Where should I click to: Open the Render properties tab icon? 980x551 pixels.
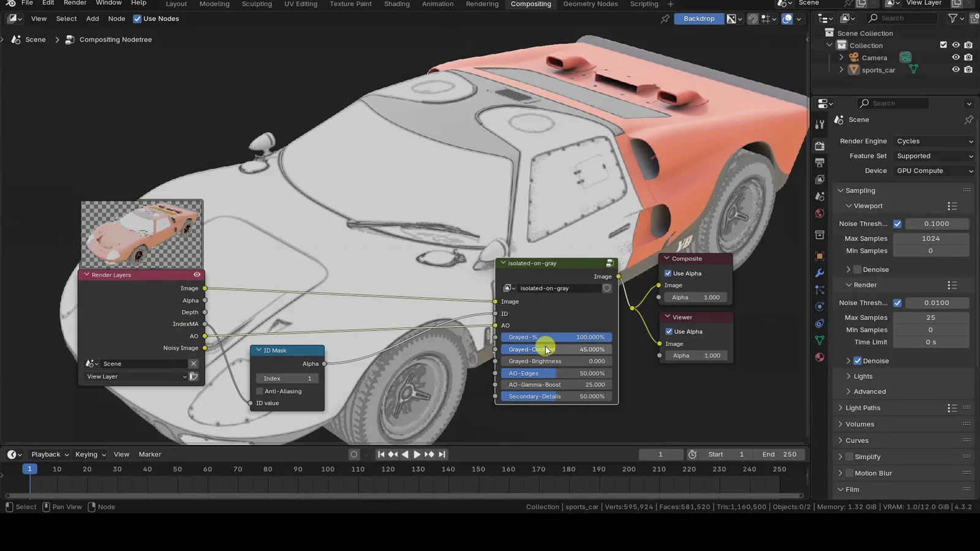pyautogui.click(x=820, y=146)
